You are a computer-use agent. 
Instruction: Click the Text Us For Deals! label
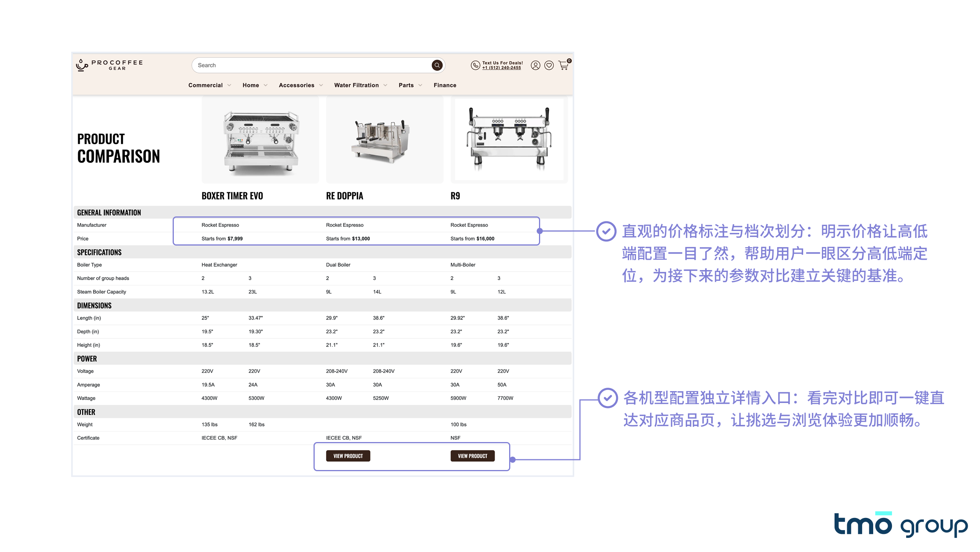click(x=502, y=63)
